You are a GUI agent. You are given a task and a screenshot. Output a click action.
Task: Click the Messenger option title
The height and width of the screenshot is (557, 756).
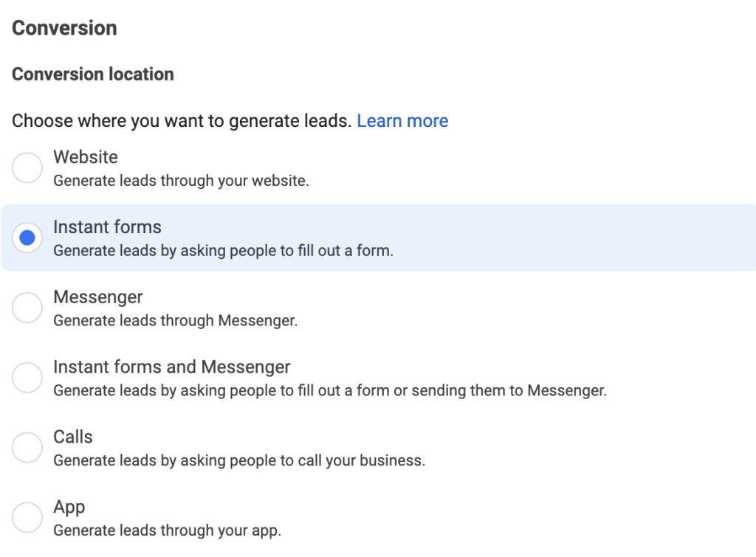pyautogui.click(x=98, y=297)
